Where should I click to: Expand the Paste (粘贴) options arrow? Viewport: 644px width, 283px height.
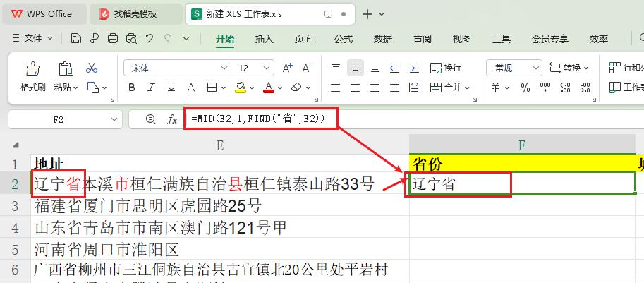click(x=75, y=88)
